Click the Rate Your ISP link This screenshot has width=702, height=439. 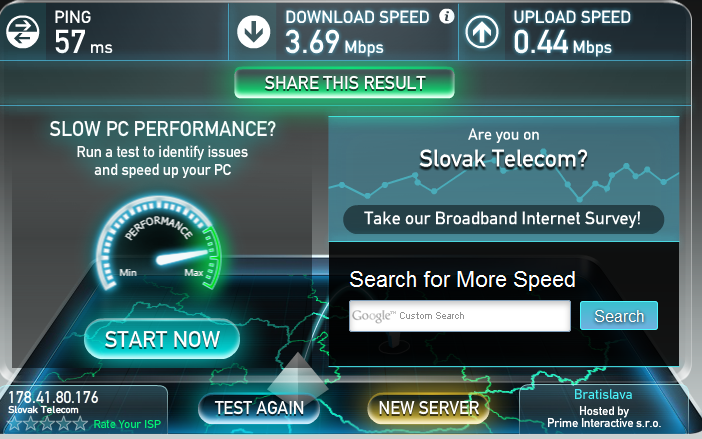pyautogui.click(x=127, y=424)
